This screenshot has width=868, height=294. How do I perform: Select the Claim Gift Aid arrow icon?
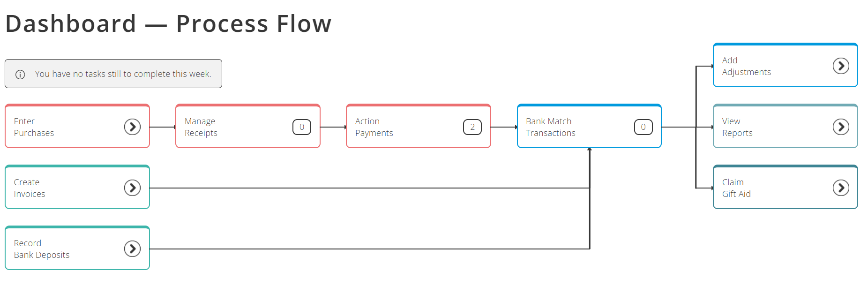point(841,188)
